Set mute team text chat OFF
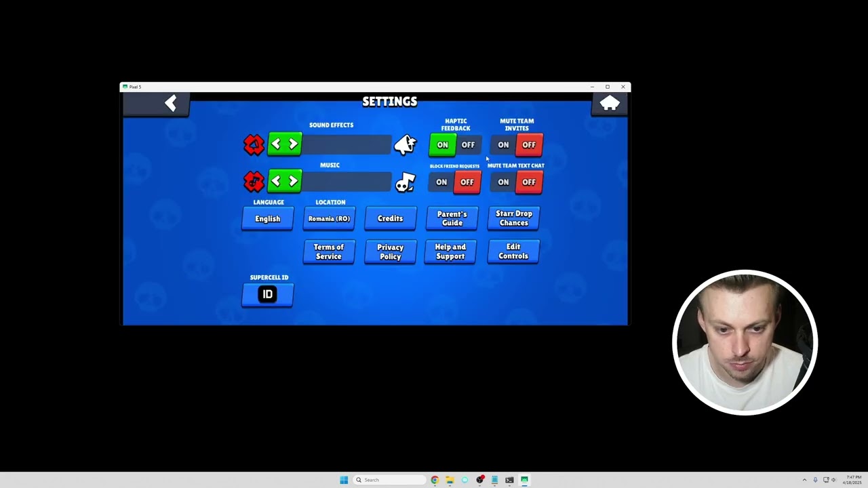The image size is (868, 488). pyautogui.click(x=529, y=182)
